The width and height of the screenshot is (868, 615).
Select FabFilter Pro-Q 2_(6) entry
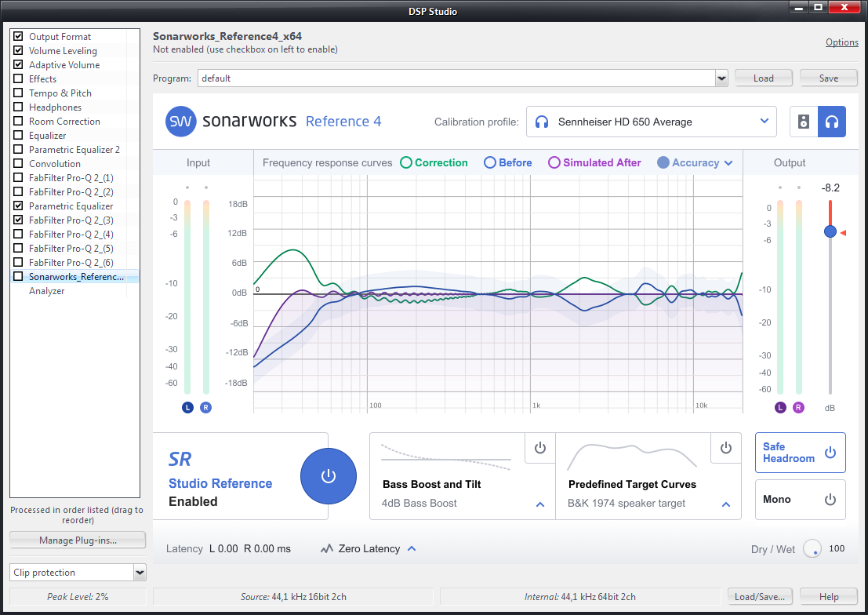[x=71, y=263]
